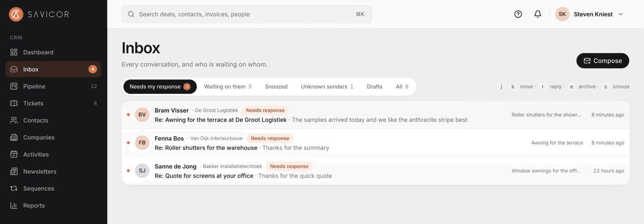Select the name Bram Visser

coord(172,110)
